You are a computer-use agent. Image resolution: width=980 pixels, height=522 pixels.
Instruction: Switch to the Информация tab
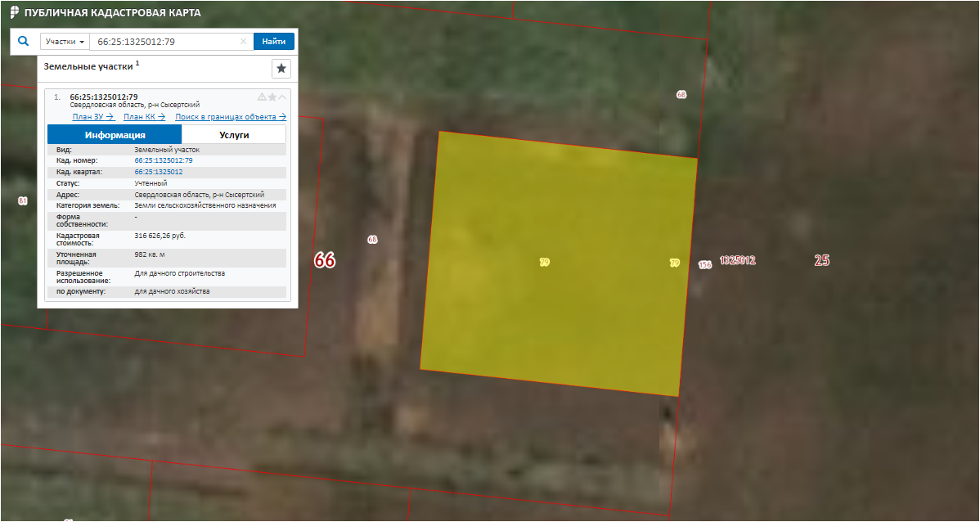point(115,135)
